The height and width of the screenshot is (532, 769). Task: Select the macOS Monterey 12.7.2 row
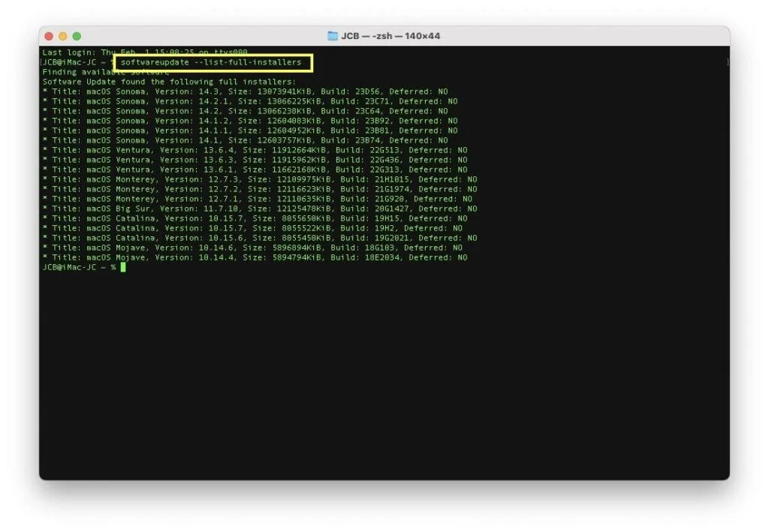(x=260, y=189)
